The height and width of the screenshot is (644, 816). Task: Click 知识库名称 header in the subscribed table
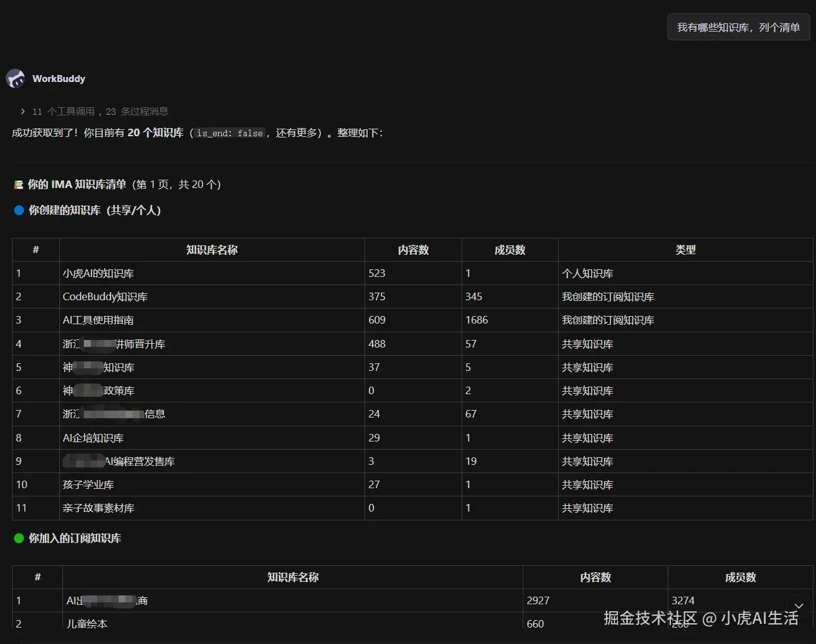(x=293, y=577)
